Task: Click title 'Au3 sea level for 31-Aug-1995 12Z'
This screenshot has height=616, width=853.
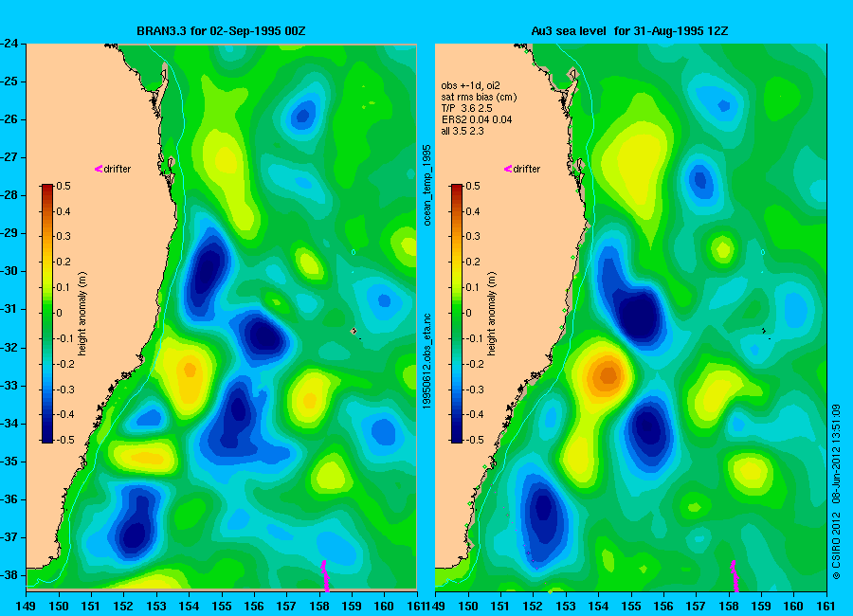Action: click(x=629, y=31)
